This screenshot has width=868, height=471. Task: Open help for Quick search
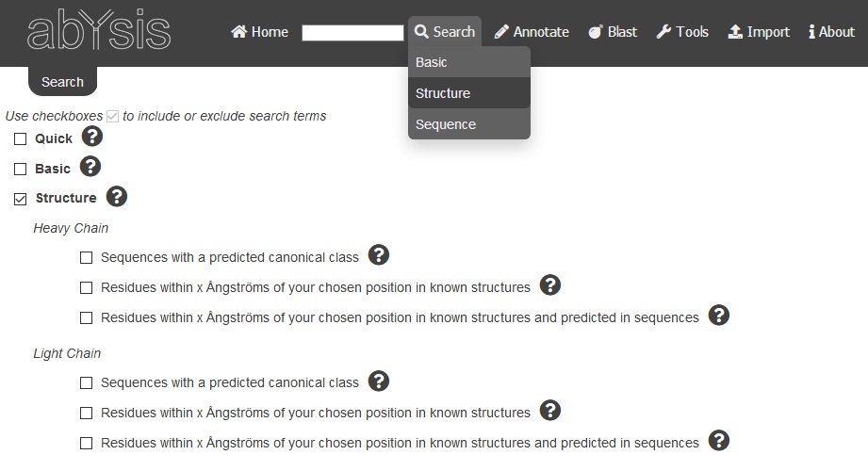coord(92,137)
